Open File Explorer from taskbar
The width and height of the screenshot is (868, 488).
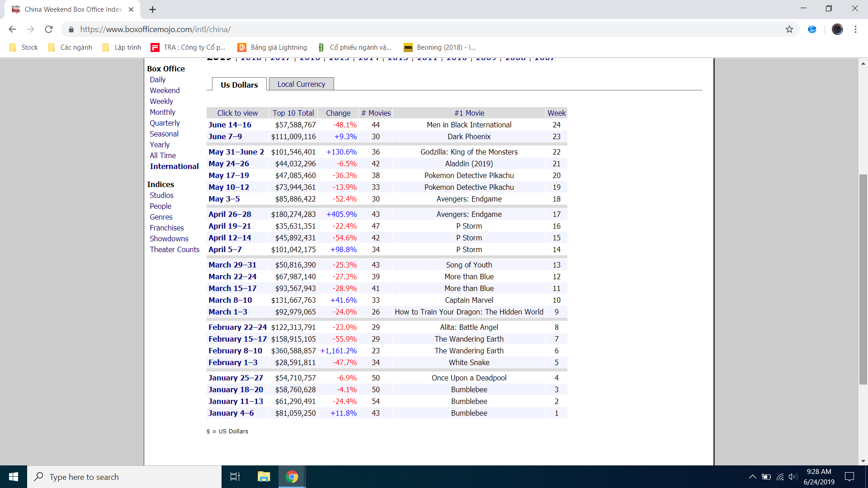coord(264,477)
